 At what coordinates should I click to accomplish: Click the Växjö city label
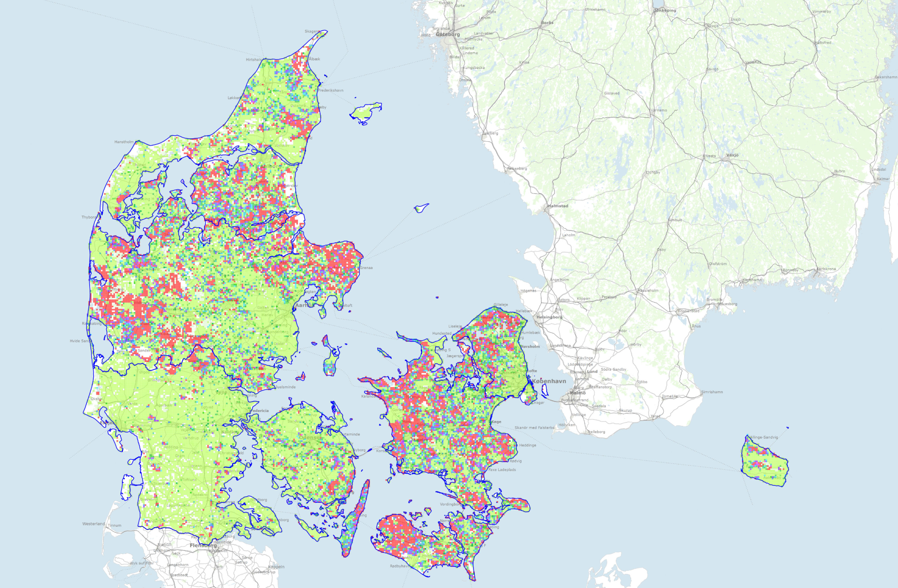[732, 155]
